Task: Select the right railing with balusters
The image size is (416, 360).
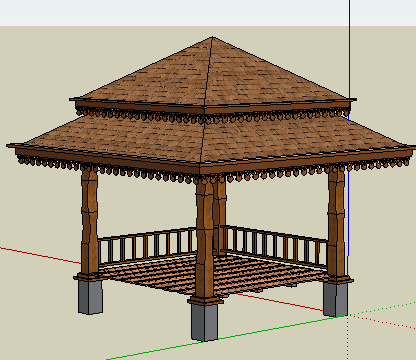Action: [x=275, y=247]
